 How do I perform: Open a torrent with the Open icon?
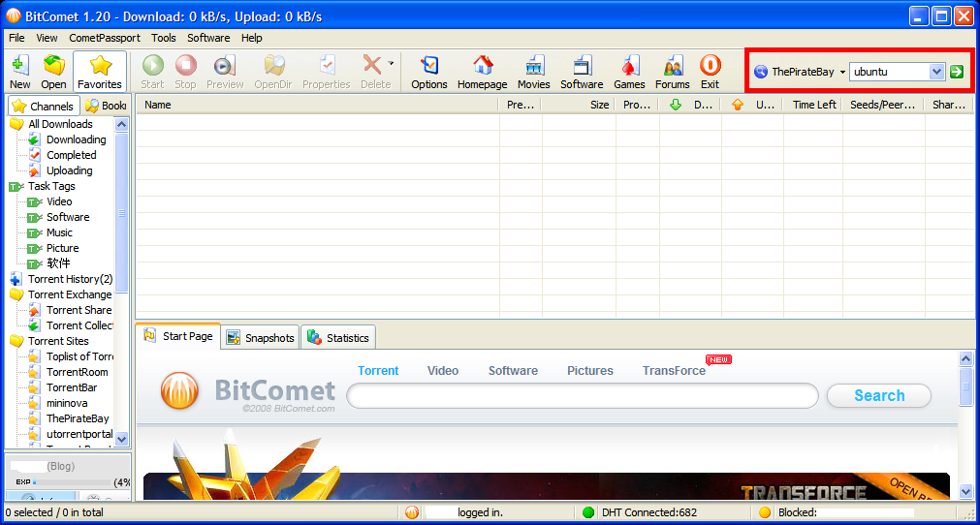coord(53,72)
